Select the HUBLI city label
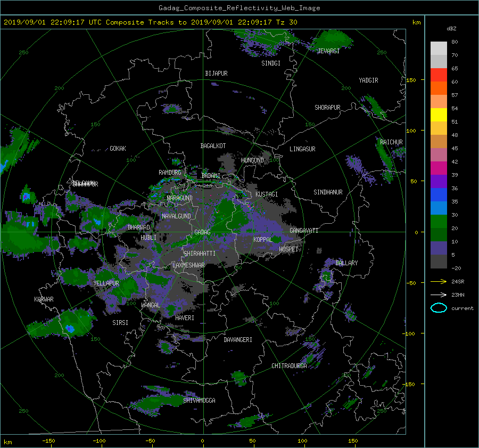The height and width of the screenshot is (448, 479). [x=148, y=238]
